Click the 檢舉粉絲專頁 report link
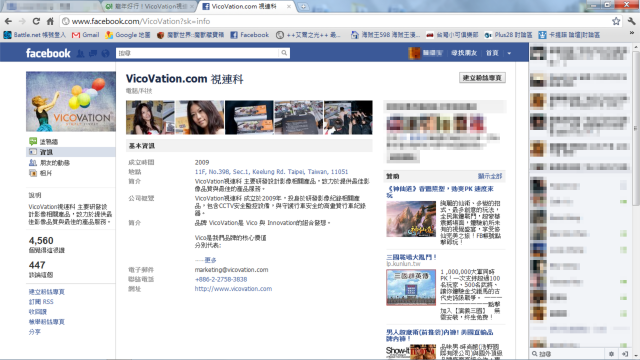Image resolution: width=640 pixels, height=360 pixels. pyautogui.click(x=47, y=322)
